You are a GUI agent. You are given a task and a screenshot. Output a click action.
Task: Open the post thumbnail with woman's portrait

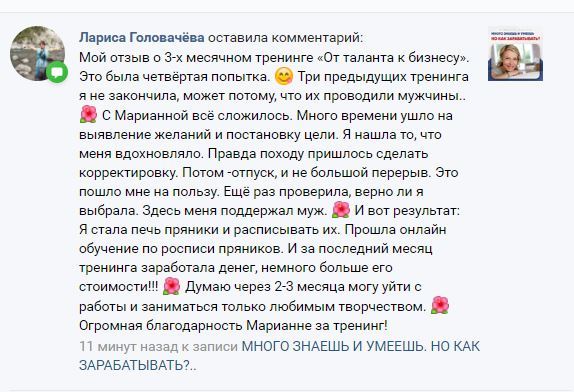pos(515,54)
